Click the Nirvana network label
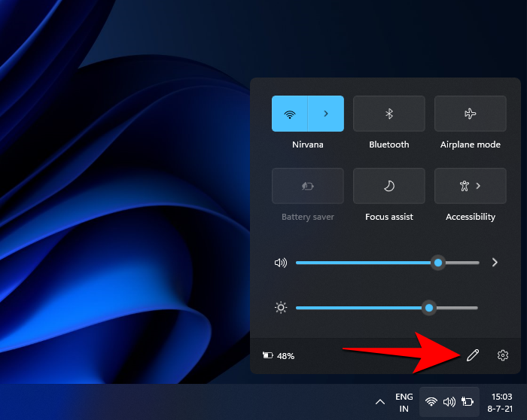Screen dimensions: 527x420 pyautogui.click(x=307, y=145)
